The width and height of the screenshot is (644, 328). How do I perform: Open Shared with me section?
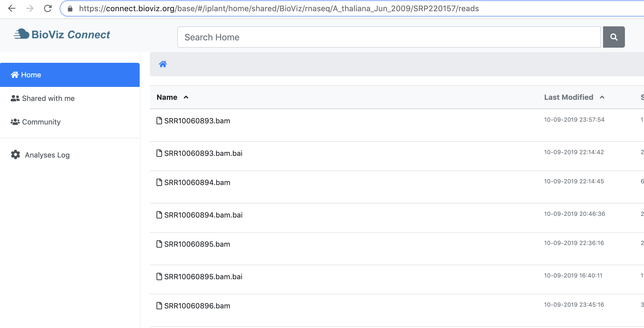click(48, 98)
